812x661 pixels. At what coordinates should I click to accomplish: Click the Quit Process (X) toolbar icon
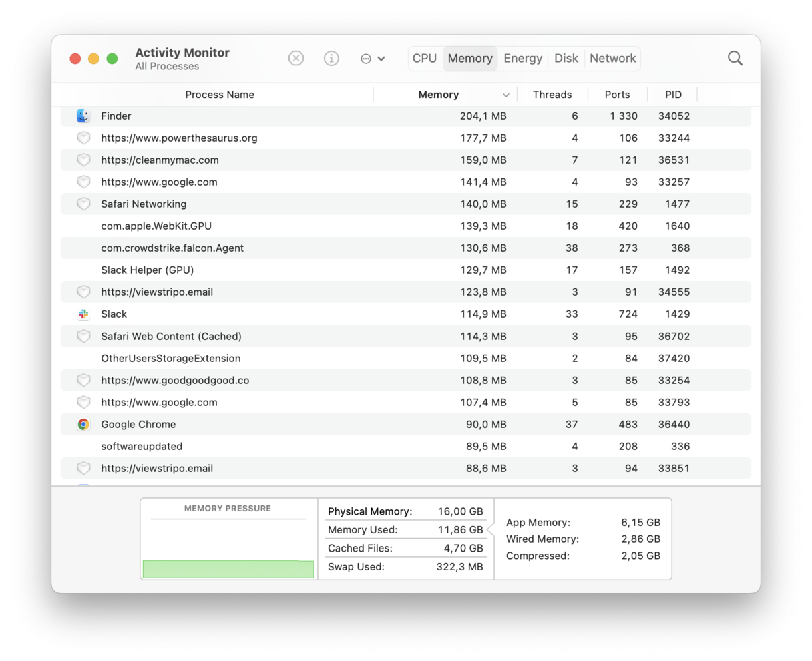tap(296, 58)
